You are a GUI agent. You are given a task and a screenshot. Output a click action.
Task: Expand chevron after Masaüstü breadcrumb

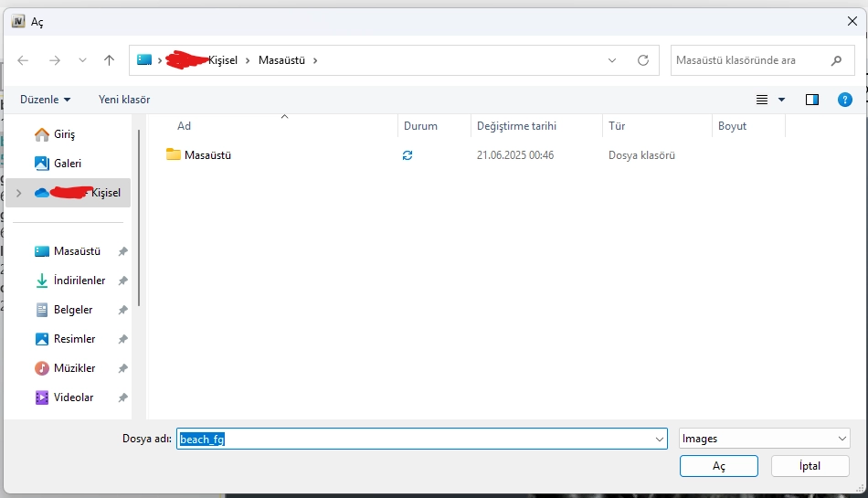(315, 60)
